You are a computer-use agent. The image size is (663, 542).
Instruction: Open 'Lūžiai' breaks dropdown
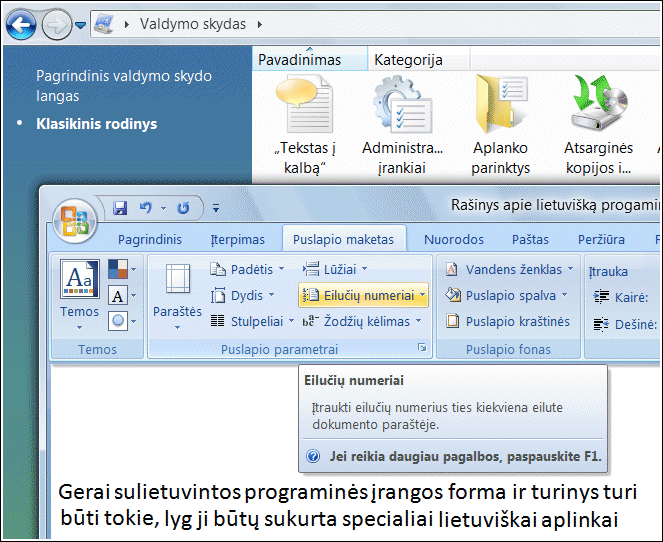(334, 269)
